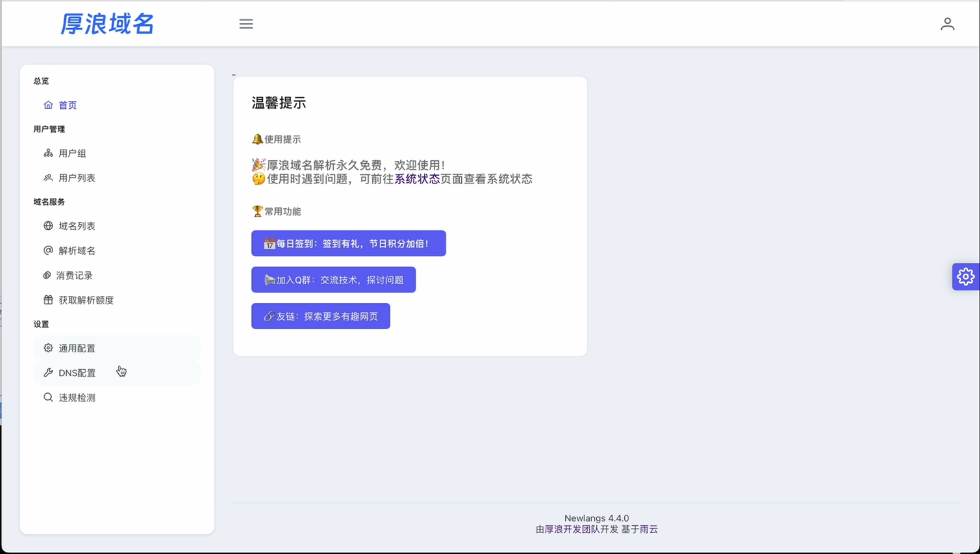Click the 使用提示 section label
980x554 pixels.
276,139
